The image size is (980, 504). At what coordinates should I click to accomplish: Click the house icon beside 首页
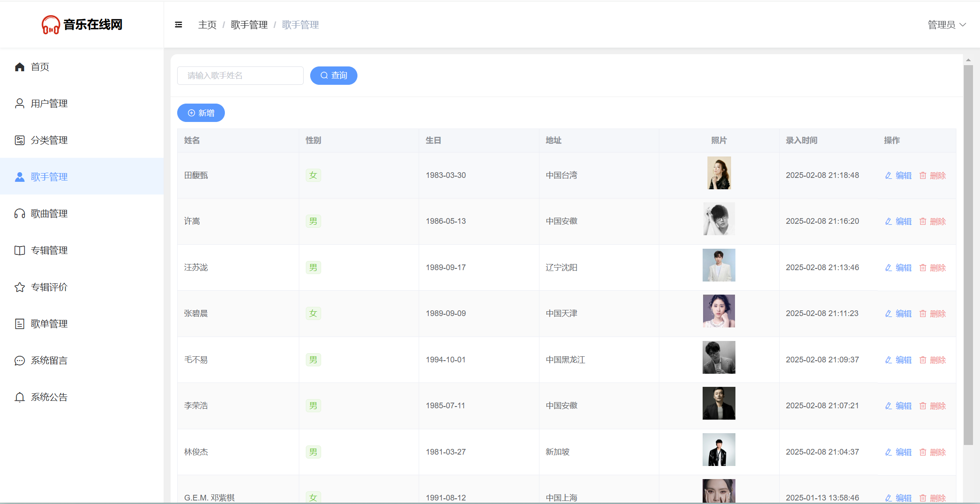click(20, 67)
